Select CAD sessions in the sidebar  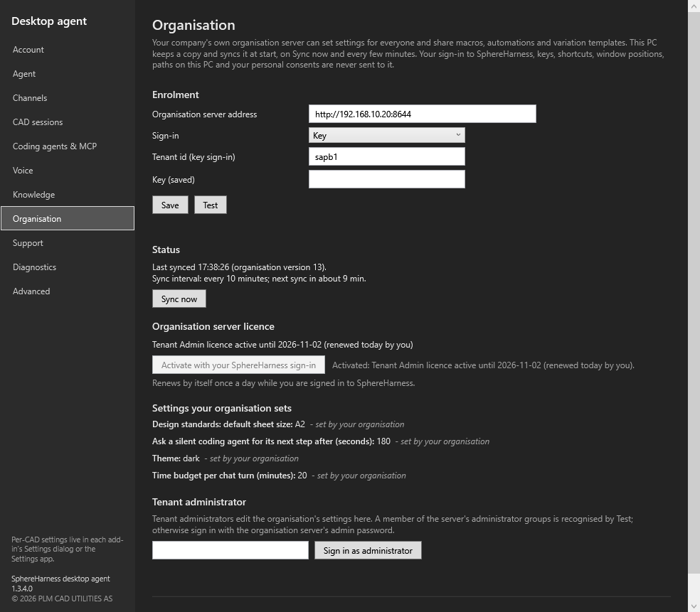coord(68,122)
